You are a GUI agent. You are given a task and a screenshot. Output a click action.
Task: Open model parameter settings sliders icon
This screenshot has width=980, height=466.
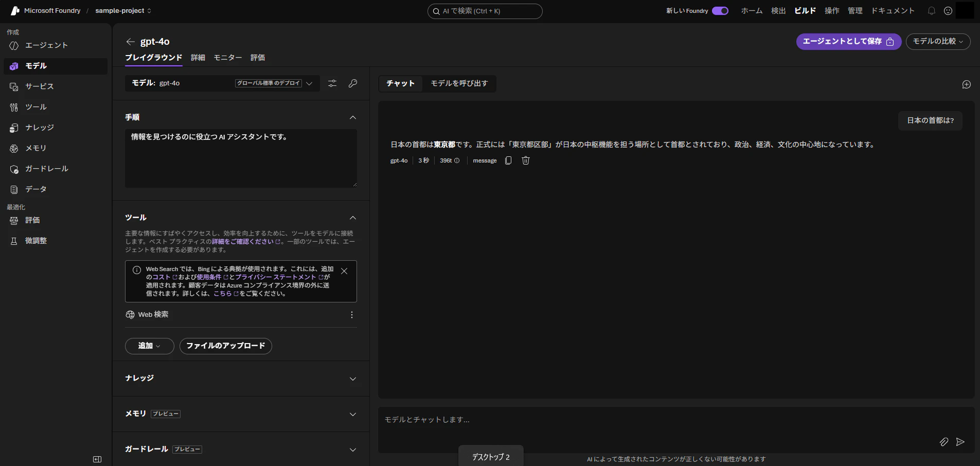coord(332,83)
